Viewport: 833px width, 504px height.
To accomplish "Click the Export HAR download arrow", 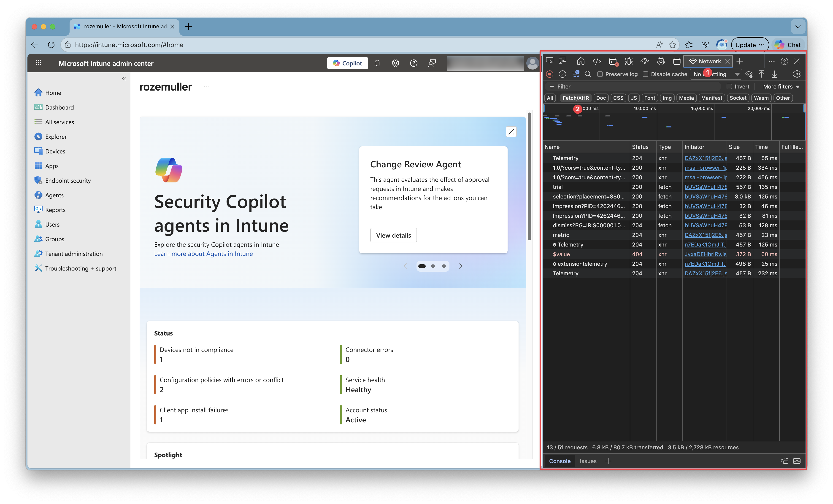I will coord(774,74).
